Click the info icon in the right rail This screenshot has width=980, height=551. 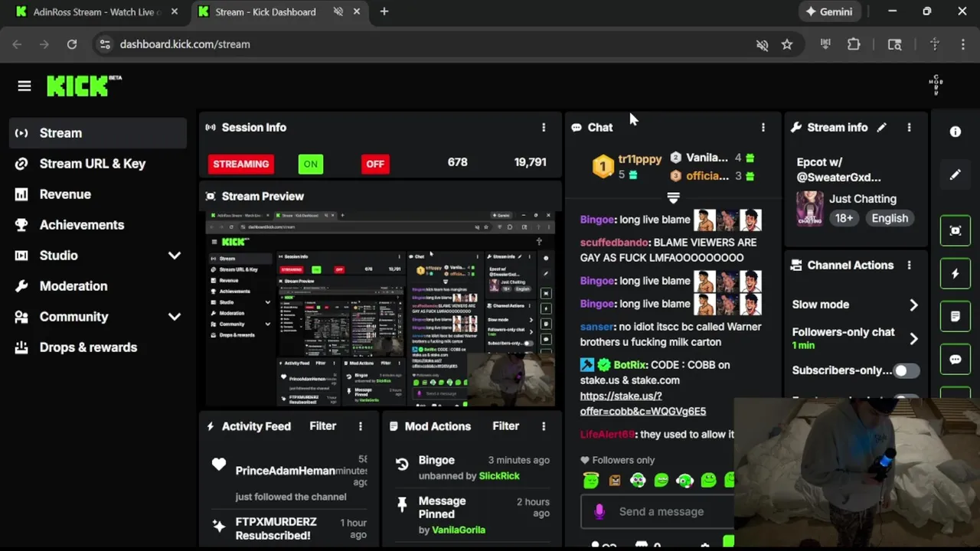click(x=955, y=132)
